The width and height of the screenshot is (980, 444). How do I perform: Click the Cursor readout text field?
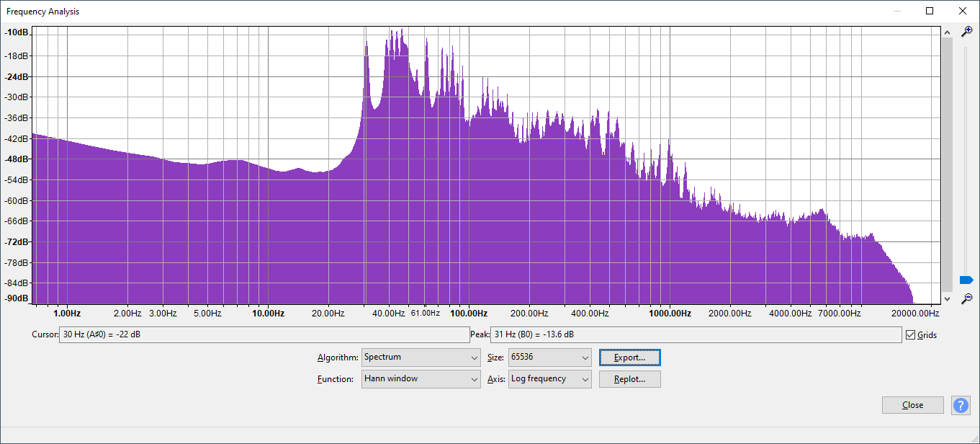coord(264,335)
